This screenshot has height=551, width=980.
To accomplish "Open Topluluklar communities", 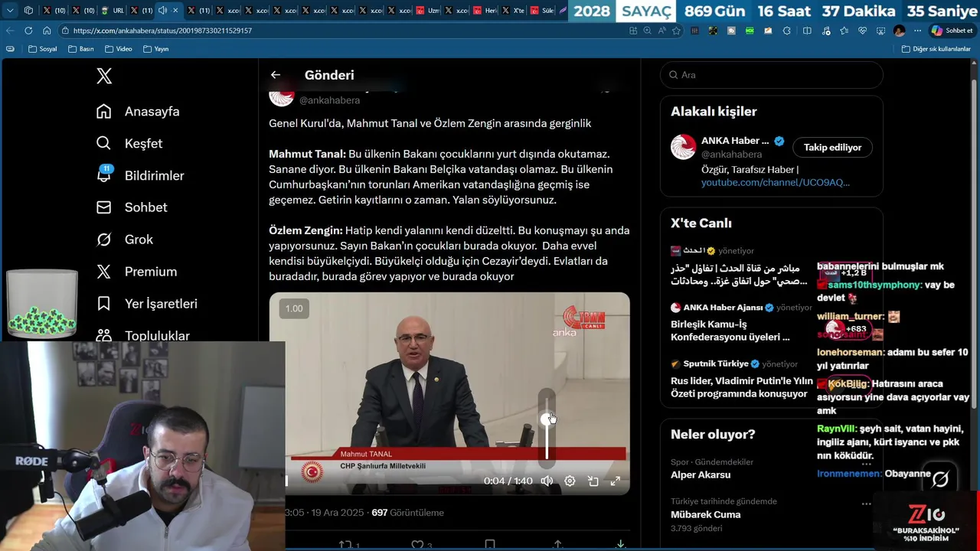I will [143, 335].
